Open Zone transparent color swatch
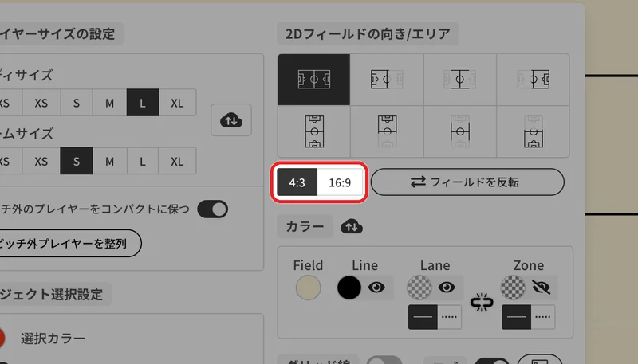This screenshot has height=364, width=638. tap(513, 288)
